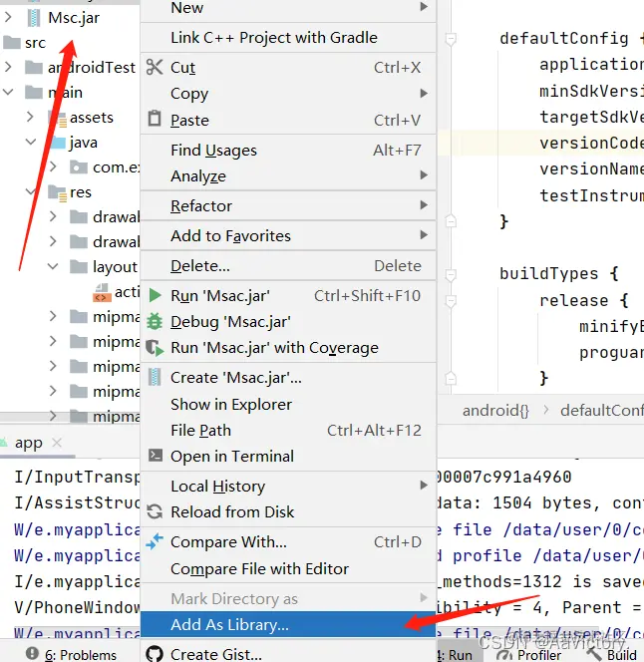Click the Msc.jar archive file icon
This screenshot has height=662, width=644.
tap(34, 18)
